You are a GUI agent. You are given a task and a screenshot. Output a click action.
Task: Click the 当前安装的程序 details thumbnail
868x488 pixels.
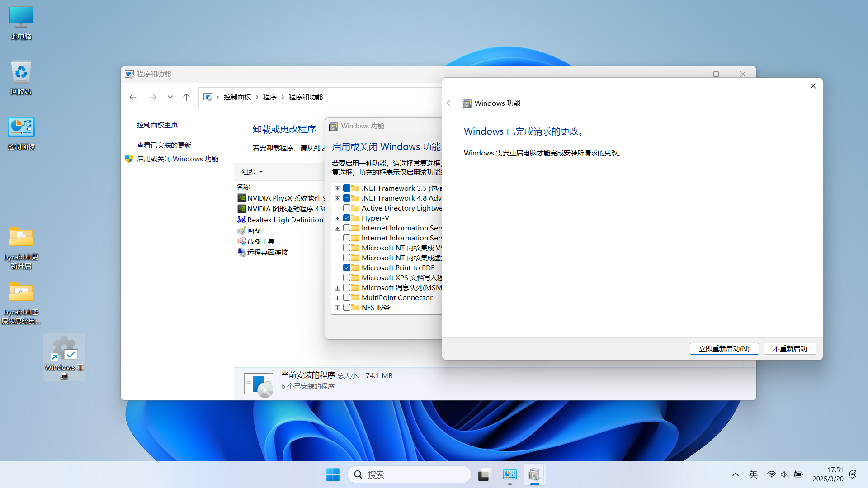[x=259, y=385]
